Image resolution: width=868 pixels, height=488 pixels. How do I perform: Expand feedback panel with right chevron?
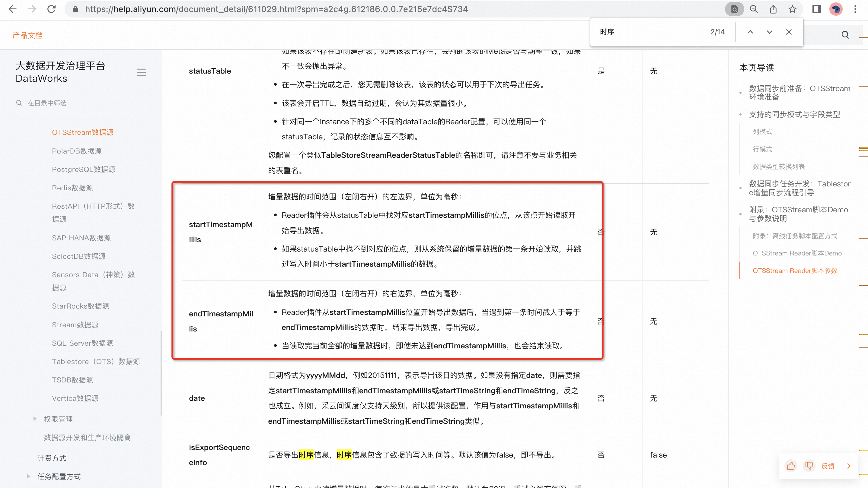[849, 466]
